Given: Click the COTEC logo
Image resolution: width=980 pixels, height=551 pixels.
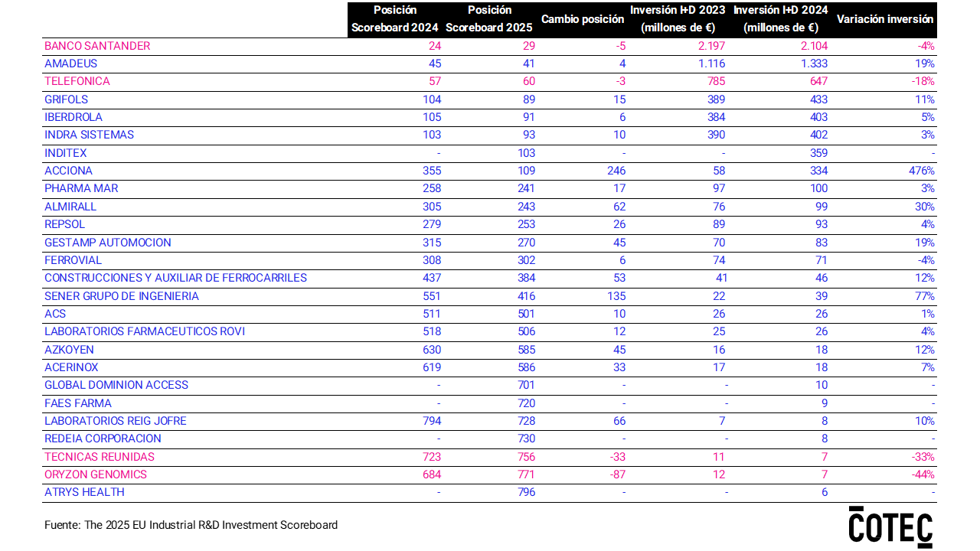Looking at the screenshot, I should [890, 527].
